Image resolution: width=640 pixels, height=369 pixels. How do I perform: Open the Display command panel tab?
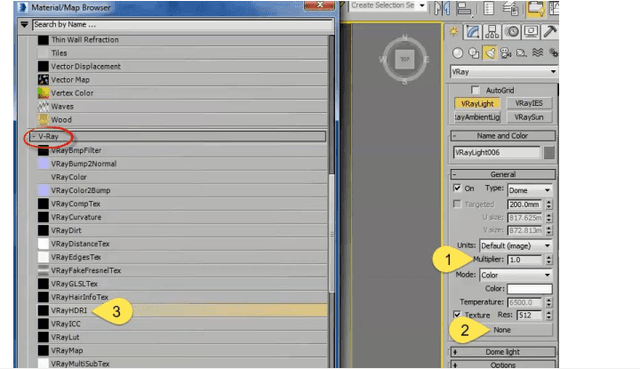click(531, 31)
